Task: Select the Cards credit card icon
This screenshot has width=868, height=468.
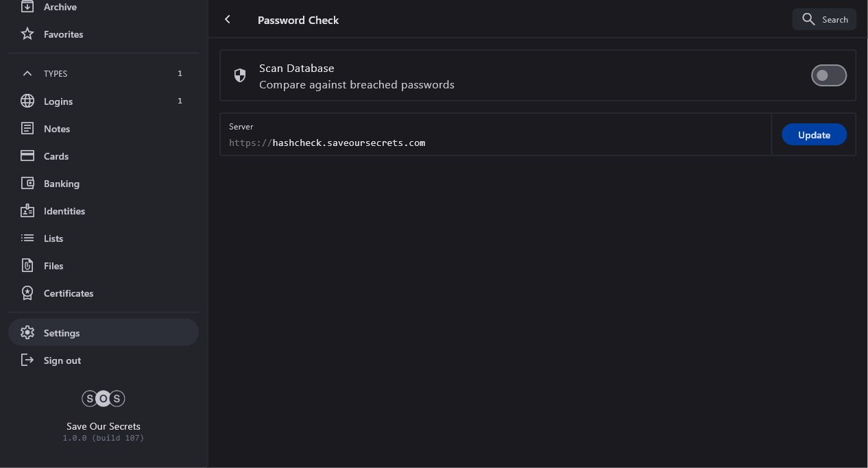Action: click(x=27, y=156)
